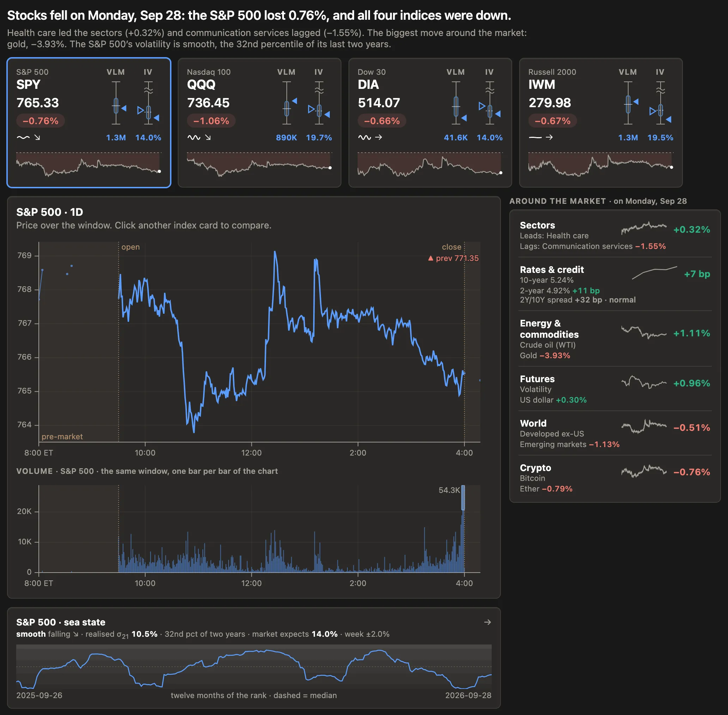Viewport: 728px width, 715px height.
Task: Click the QQQ −1.06% change badge
Action: 211,121
